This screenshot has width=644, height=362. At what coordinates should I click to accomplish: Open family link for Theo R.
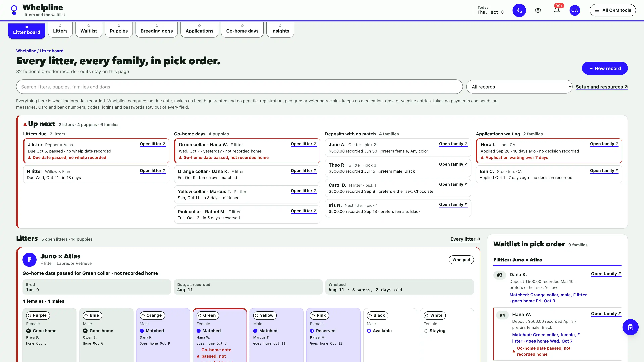pos(453,164)
